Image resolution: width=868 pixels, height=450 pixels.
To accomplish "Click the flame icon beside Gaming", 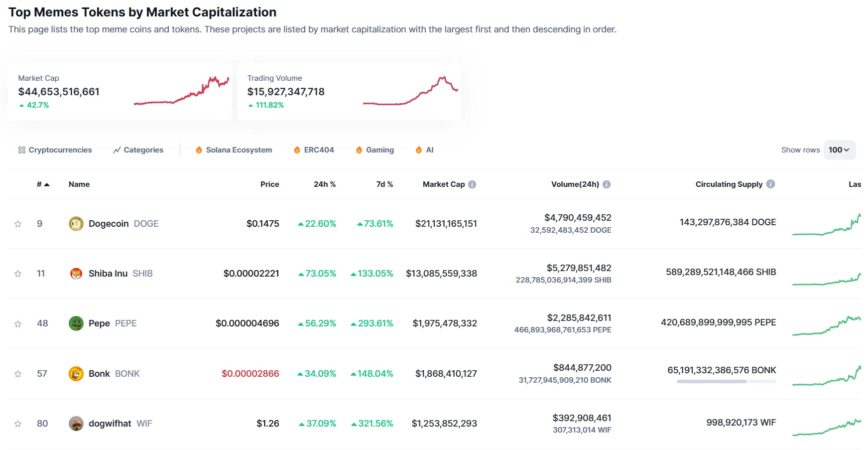I will [x=359, y=150].
